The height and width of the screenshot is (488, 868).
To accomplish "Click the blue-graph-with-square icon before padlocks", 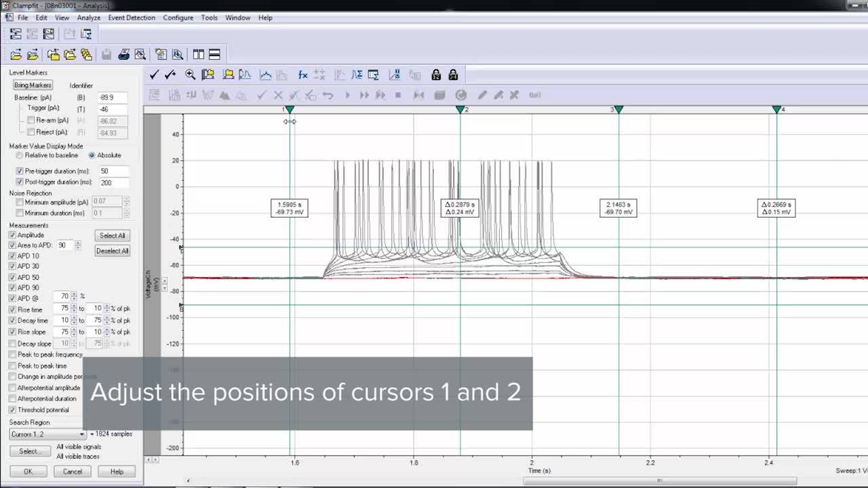I will 395,75.
